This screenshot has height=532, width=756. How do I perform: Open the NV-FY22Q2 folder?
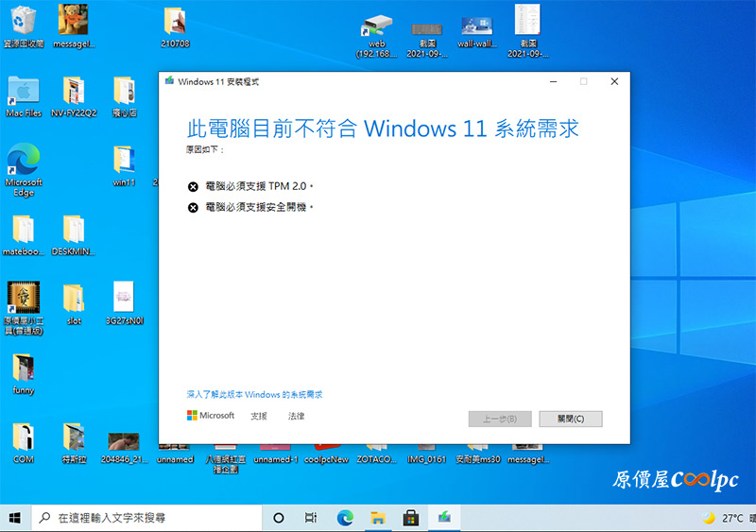coord(74,96)
